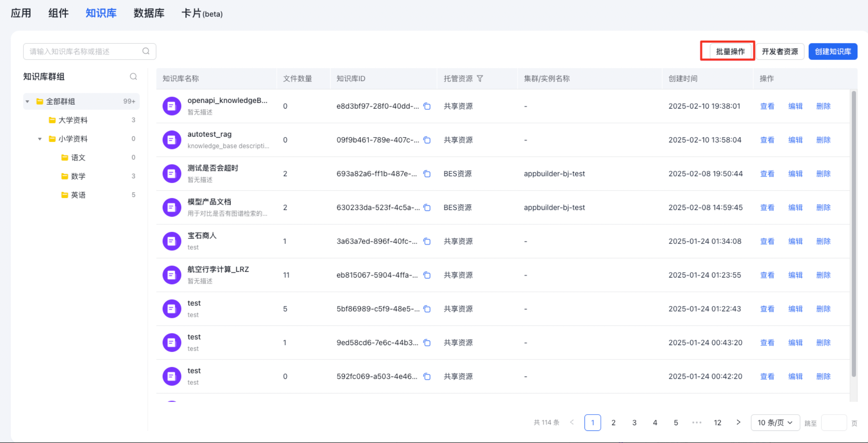Copy the ID of autotest_rag

427,140
